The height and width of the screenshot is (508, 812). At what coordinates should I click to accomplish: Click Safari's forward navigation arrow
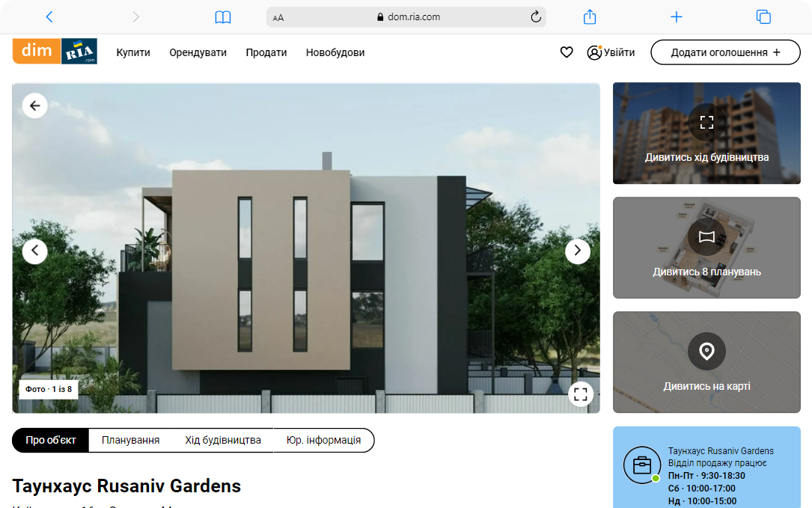[135, 17]
